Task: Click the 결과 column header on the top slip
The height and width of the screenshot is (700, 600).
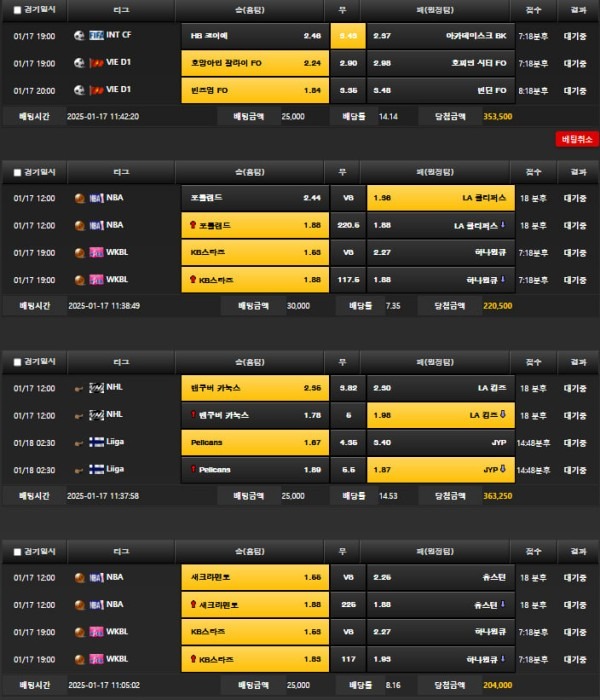Action: pyautogui.click(x=578, y=8)
